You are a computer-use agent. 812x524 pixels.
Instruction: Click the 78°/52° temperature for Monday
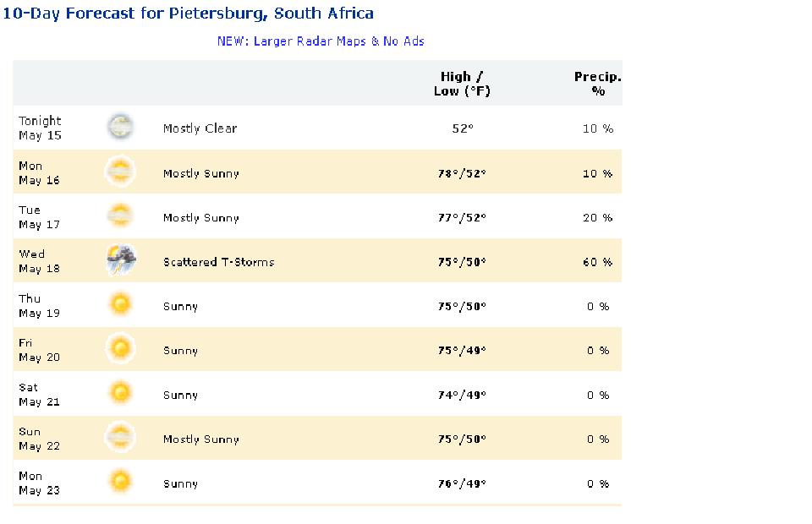[462, 174]
